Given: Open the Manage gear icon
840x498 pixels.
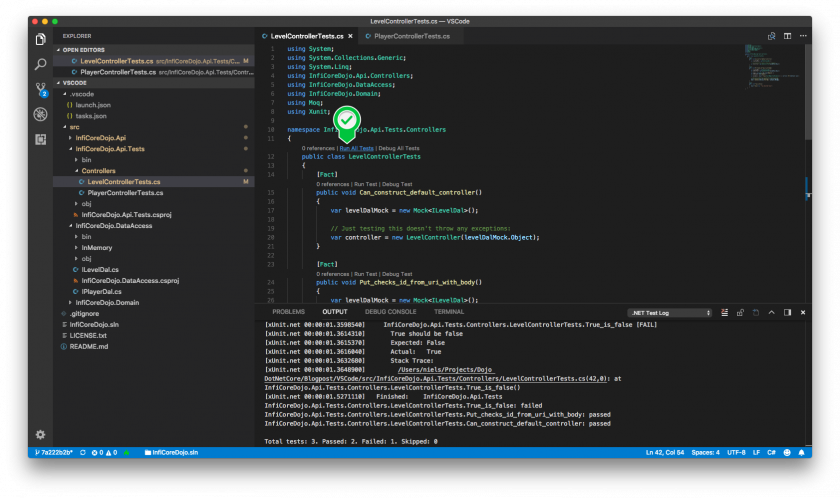Looking at the screenshot, I should [x=41, y=434].
